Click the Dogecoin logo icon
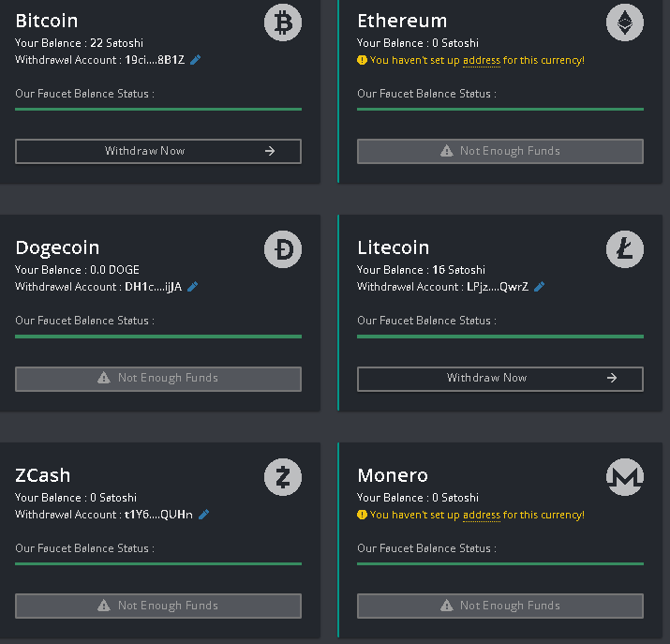Image resolution: width=670 pixels, height=644 pixels. 283,250
